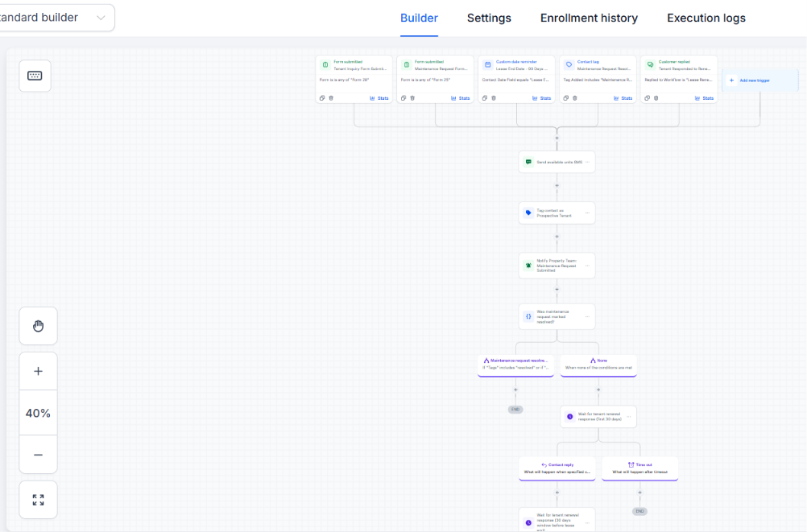
Task: Add step after Tag contact step
Action: (557, 237)
